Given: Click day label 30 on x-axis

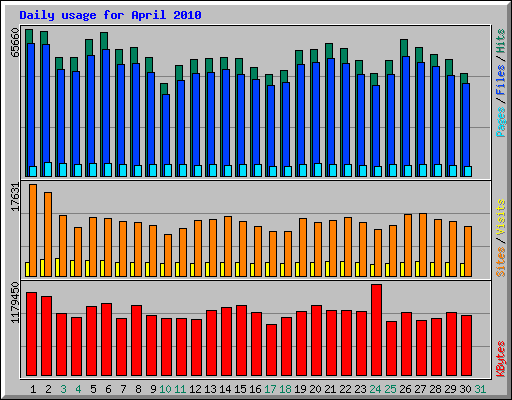Looking at the screenshot, I should (x=465, y=389).
